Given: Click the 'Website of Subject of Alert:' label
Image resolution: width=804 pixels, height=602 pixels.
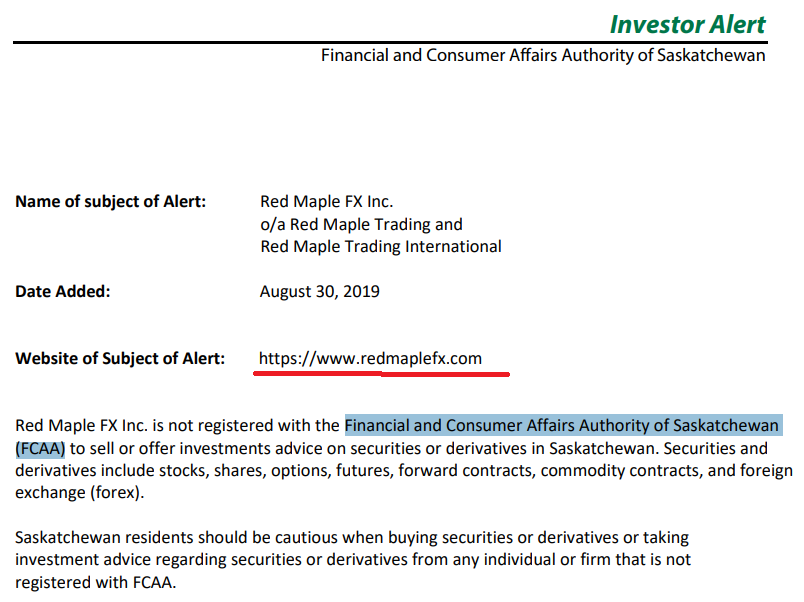Looking at the screenshot, I should click(120, 358).
